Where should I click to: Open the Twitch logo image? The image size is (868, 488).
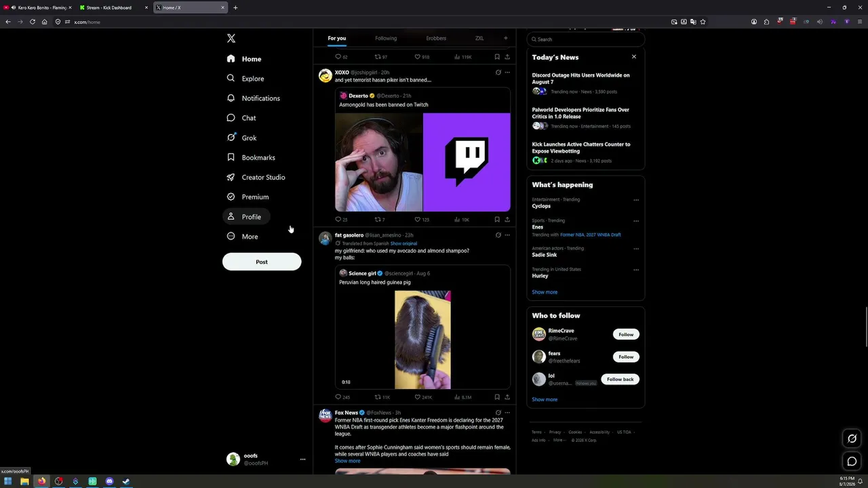pos(467,163)
